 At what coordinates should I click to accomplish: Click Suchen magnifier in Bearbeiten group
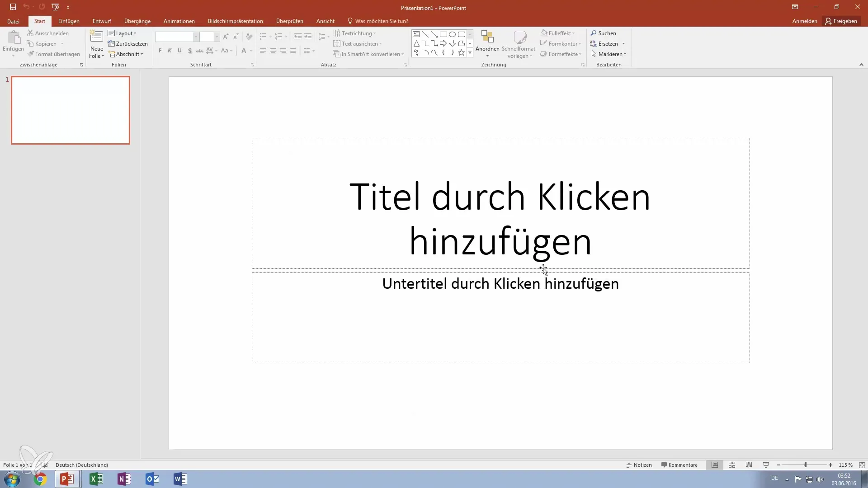(603, 33)
